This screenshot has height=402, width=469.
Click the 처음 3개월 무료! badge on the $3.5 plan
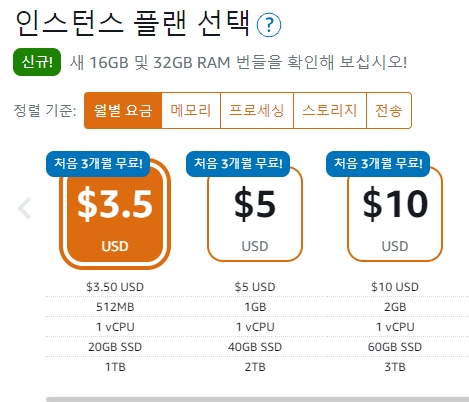(98, 164)
